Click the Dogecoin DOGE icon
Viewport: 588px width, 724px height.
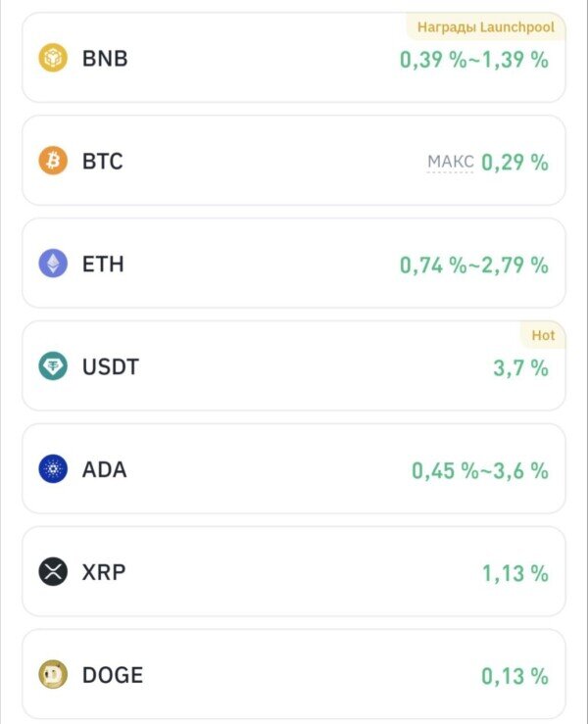pos(53,675)
